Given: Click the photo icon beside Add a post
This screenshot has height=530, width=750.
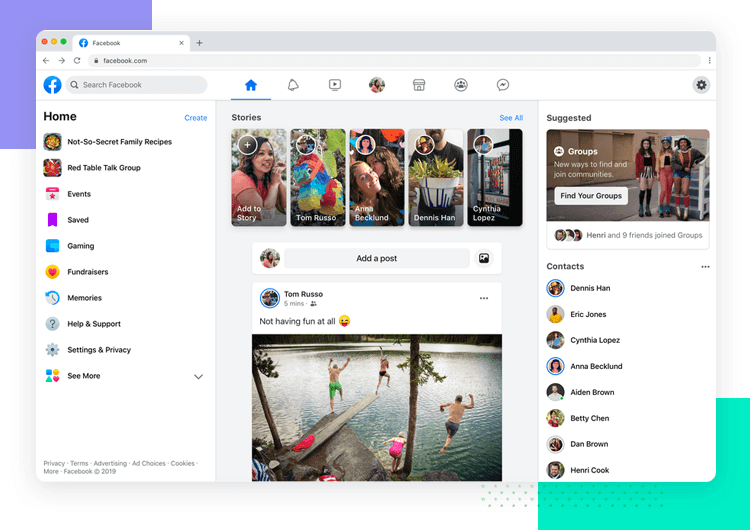Looking at the screenshot, I should click(x=484, y=258).
